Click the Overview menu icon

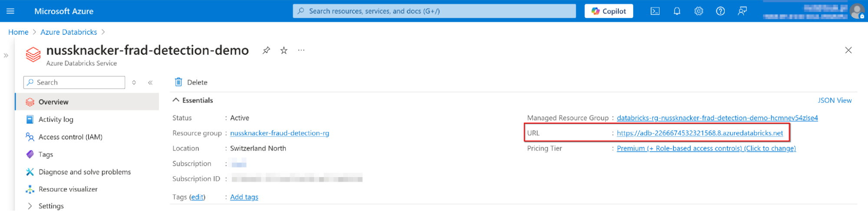tap(30, 102)
